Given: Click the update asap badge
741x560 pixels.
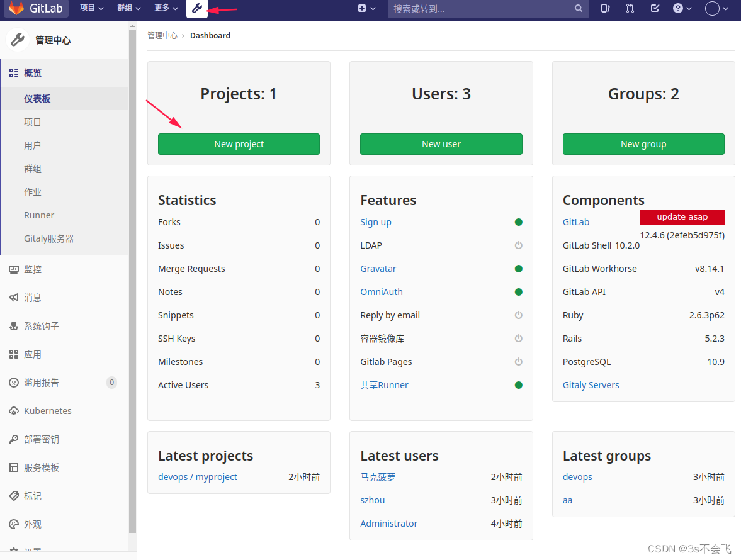Looking at the screenshot, I should [682, 216].
